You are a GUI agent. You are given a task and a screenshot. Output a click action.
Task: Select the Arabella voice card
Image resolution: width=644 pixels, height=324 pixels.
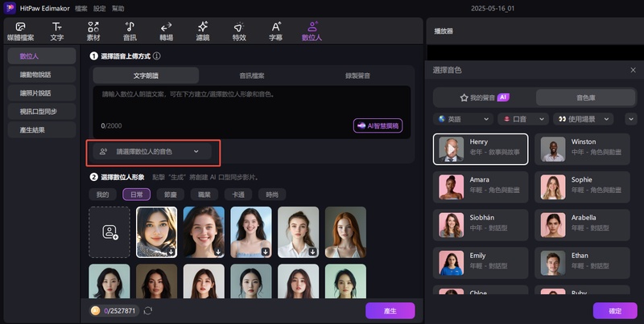[x=582, y=225]
